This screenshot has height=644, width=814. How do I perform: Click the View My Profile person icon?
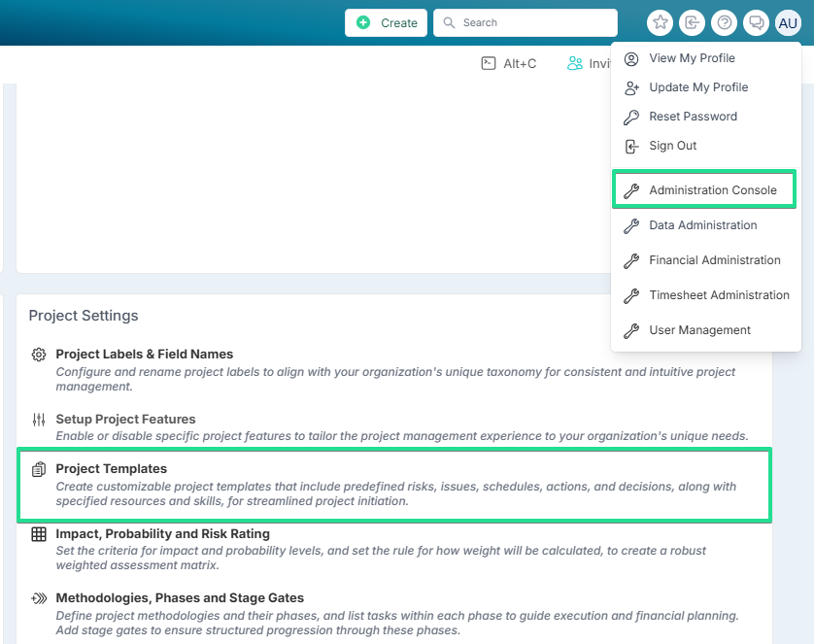pyautogui.click(x=631, y=58)
